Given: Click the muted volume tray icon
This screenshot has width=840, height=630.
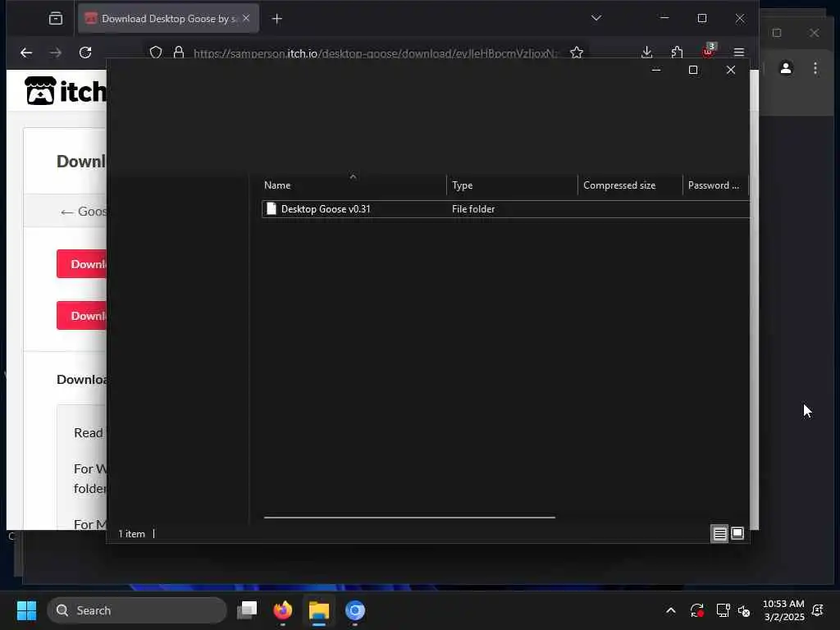Looking at the screenshot, I should [744, 610].
